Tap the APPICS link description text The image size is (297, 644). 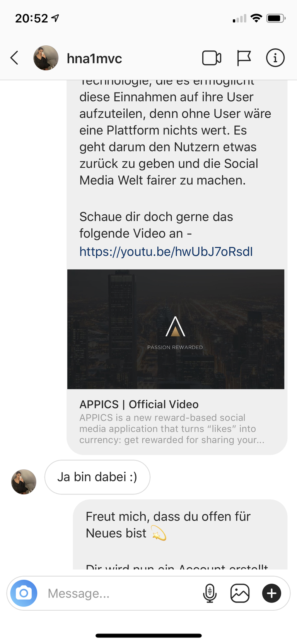coord(172,429)
